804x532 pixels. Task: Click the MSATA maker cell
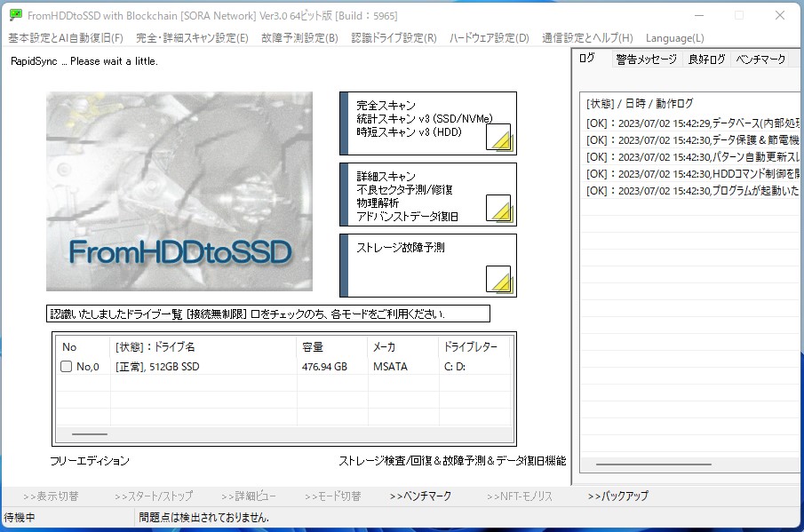[390, 367]
